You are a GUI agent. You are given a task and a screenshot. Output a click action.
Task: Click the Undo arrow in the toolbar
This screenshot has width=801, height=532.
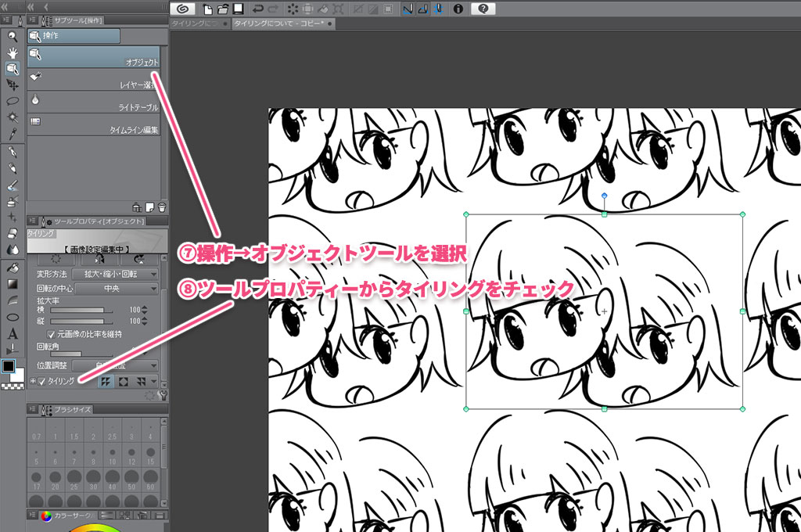click(x=257, y=9)
